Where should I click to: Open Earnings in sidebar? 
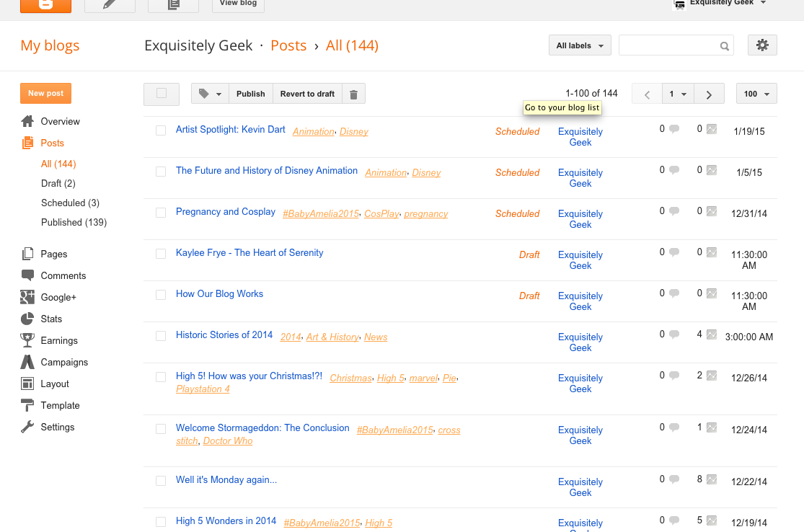(59, 341)
